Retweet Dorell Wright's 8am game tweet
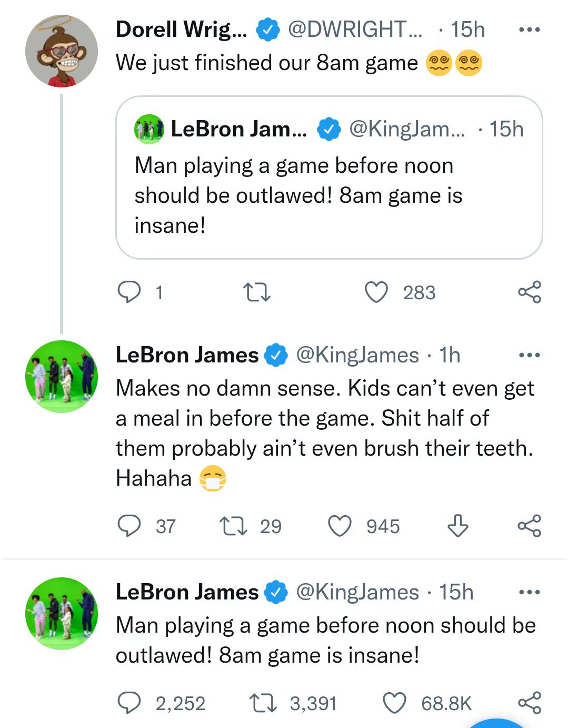Image resolution: width=568 pixels, height=728 pixels. [x=256, y=292]
